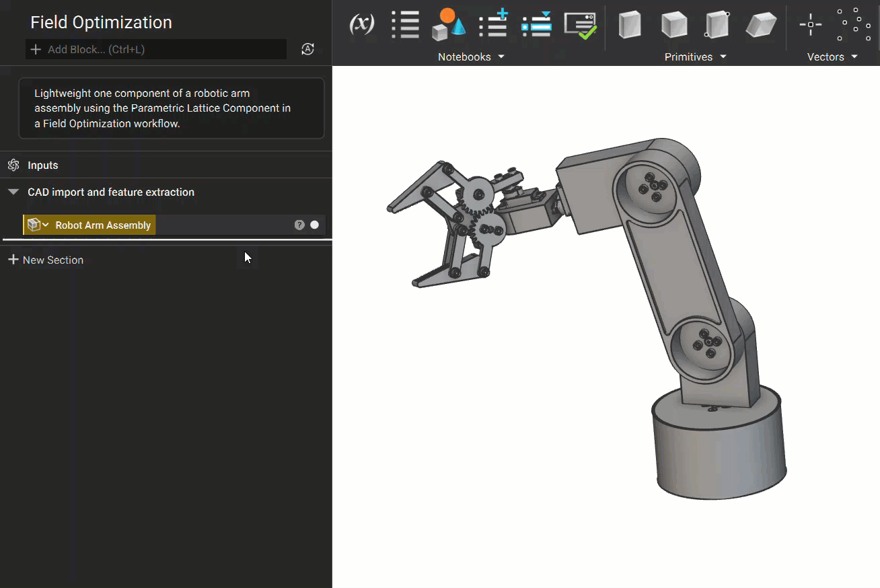This screenshot has height=588, width=880.
Task: Open the Vectors group menu
Action: tap(832, 57)
